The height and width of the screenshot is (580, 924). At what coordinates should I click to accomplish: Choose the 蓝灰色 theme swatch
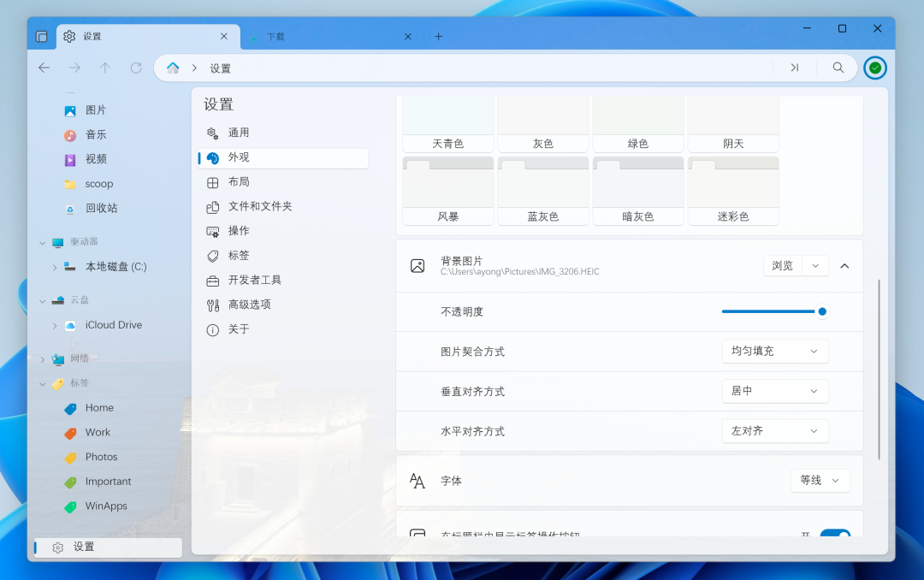tap(542, 191)
